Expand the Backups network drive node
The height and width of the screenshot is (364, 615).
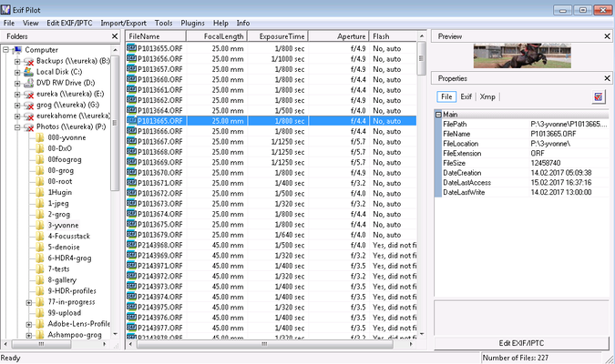tap(16, 60)
